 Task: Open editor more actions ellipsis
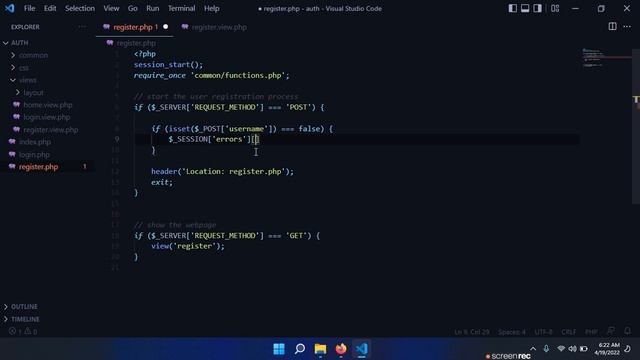pos(627,27)
